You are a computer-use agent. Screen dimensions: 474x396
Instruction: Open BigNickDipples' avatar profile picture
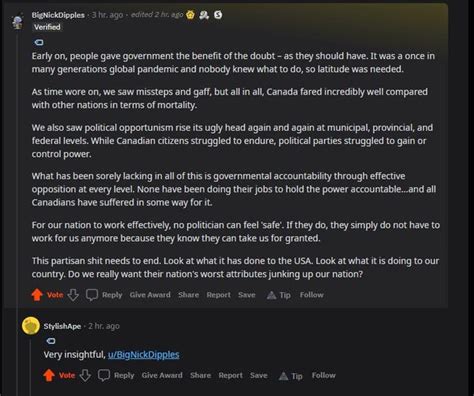point(17,21)
